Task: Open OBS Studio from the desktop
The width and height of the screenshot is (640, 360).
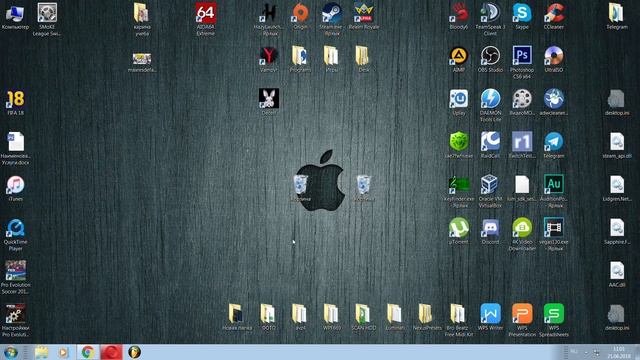Action: coord(490,56)
